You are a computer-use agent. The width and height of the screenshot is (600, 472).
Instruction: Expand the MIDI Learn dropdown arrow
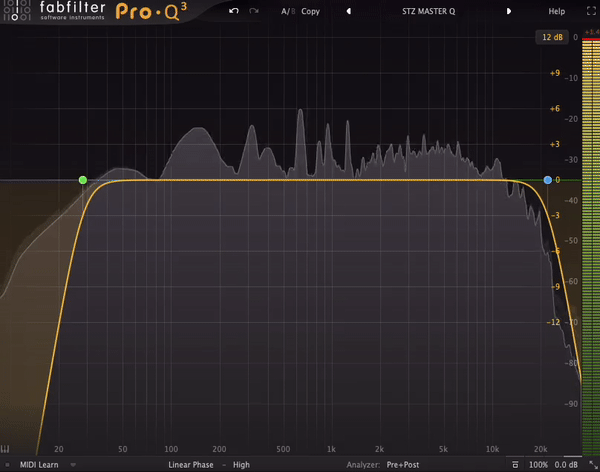(73, 465)
